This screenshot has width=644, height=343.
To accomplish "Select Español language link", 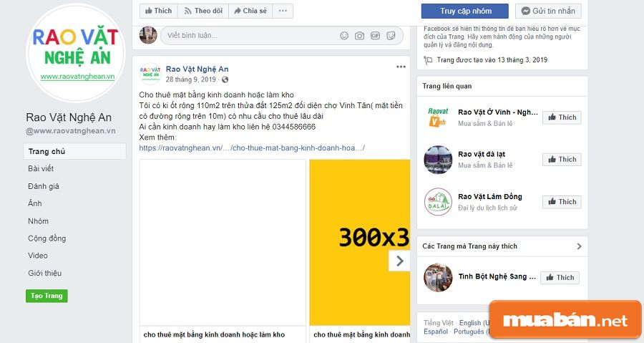I will click(436, 332).
